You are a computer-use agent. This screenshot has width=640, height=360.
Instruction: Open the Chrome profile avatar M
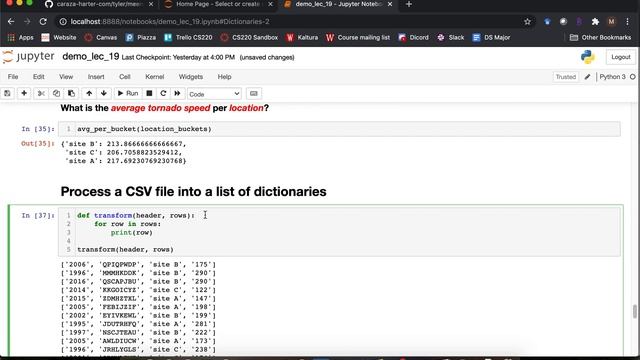(611, 22)
